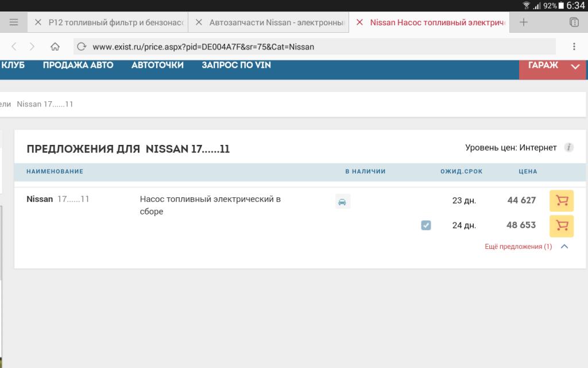Open ПРОДАЖА АВТО section
Screen dimensions: 588x368
(78, 65)
